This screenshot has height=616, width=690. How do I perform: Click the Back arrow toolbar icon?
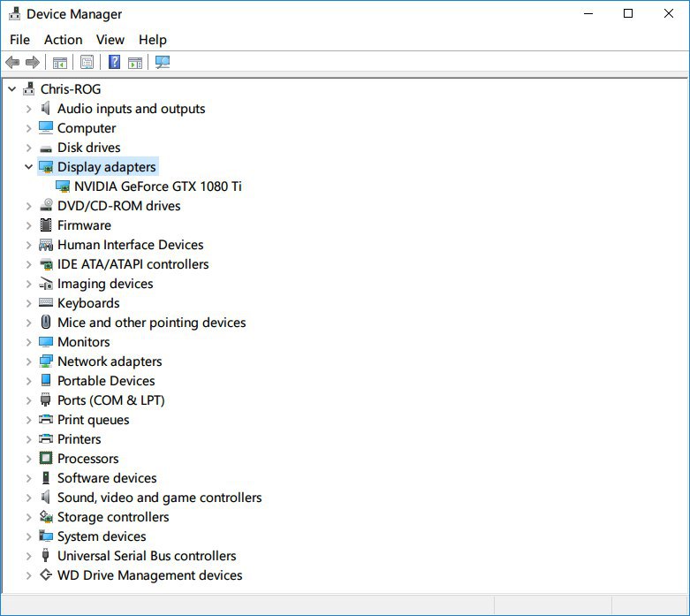click(12, 62)
